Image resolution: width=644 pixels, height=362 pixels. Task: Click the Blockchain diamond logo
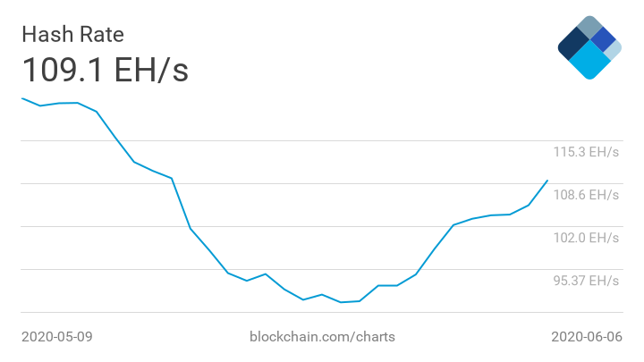[589, 46]
